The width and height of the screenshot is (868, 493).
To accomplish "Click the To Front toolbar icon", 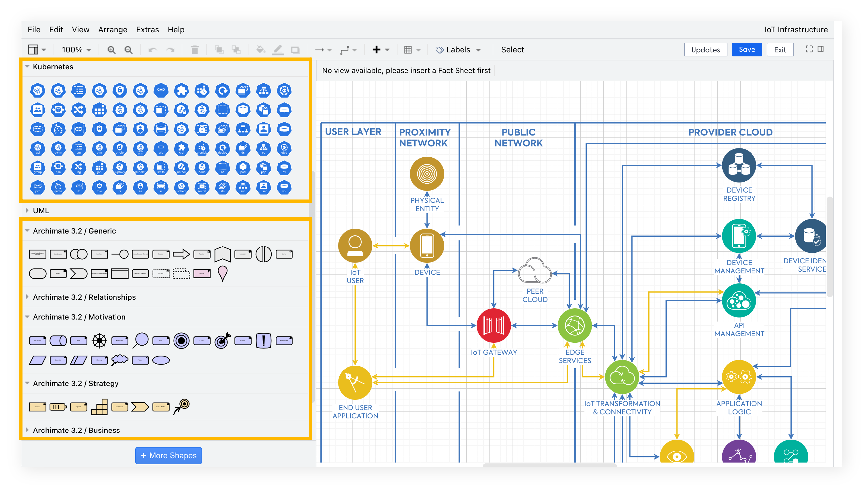I will (219, 50).
